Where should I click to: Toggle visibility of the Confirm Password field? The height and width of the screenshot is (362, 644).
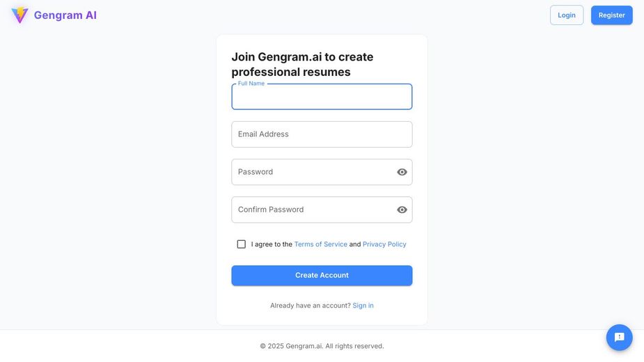point(402,210)
